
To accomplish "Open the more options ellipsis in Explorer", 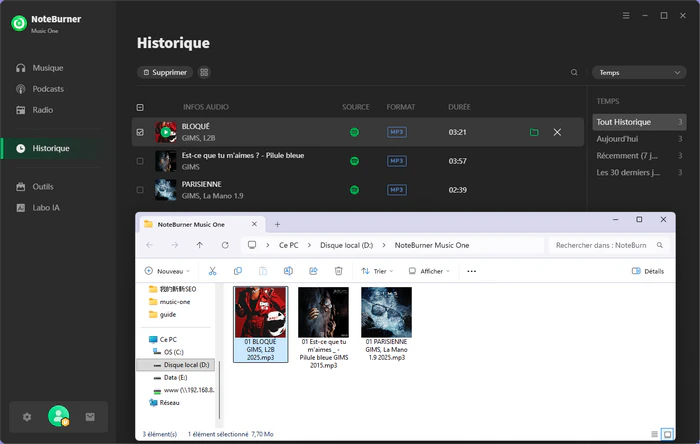I will 471,271.
